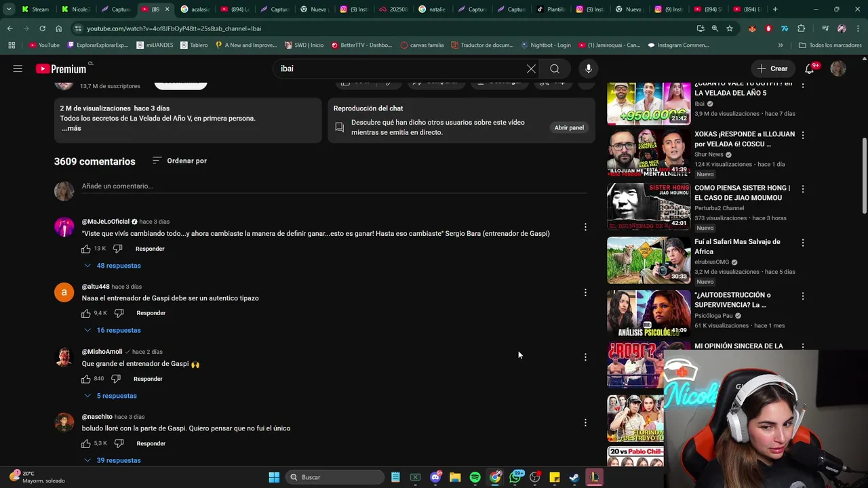
Task: Bookmark this page with the star icon
Action: (x=730, y=28)
